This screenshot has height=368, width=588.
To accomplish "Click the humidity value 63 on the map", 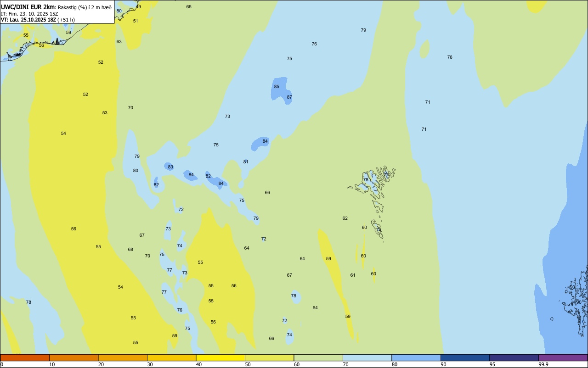I will [x=119, y=42].
